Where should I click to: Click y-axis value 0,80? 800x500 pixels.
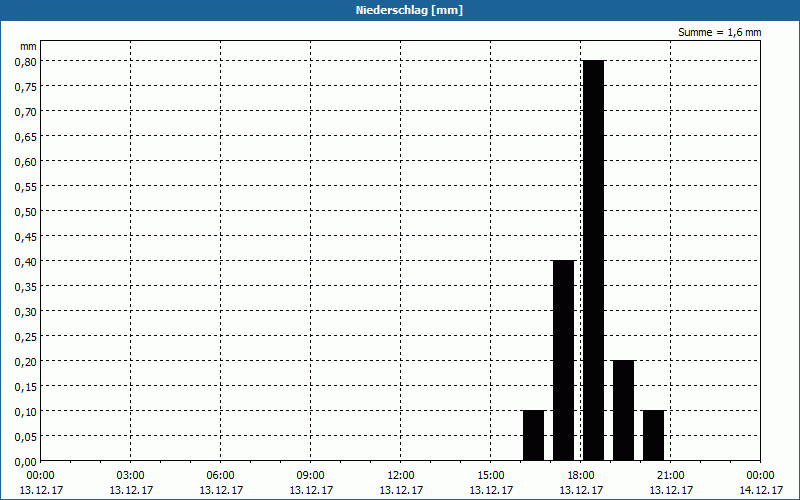[26, 62]
